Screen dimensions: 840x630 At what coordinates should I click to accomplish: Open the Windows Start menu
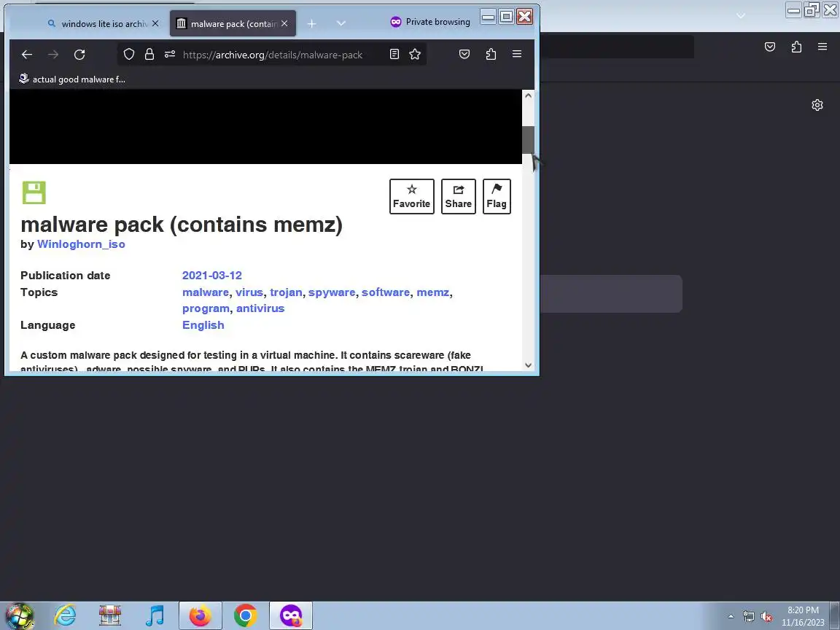[x=19, y=615]
